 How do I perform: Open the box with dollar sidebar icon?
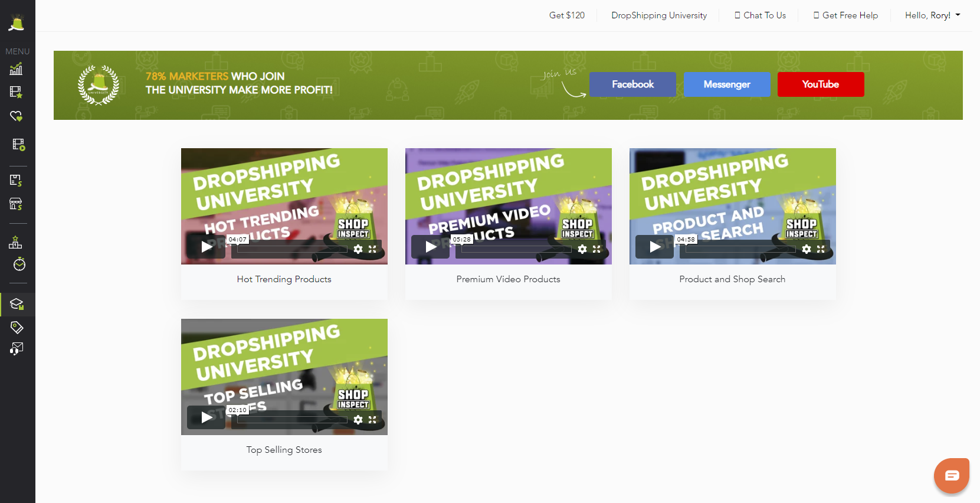coord(17,181)
